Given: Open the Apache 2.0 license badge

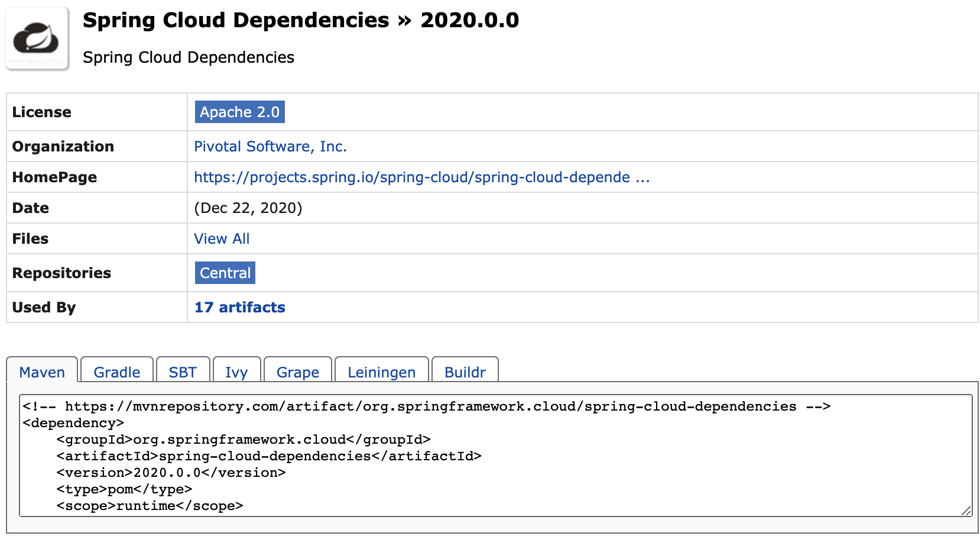Looking at the screenshot, I should pos(239,112).
